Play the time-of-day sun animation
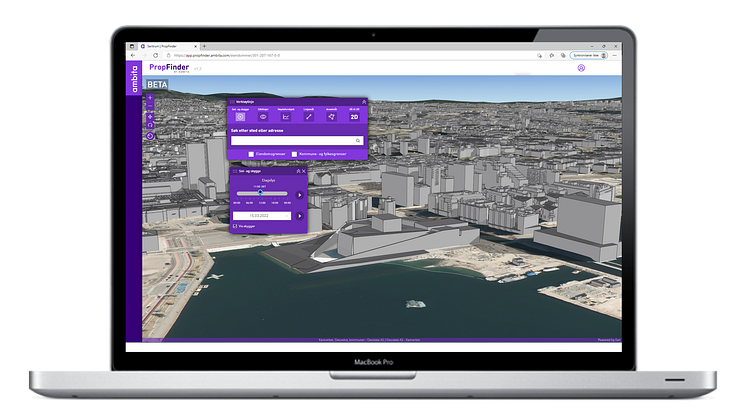 click(x=299, y=195)
